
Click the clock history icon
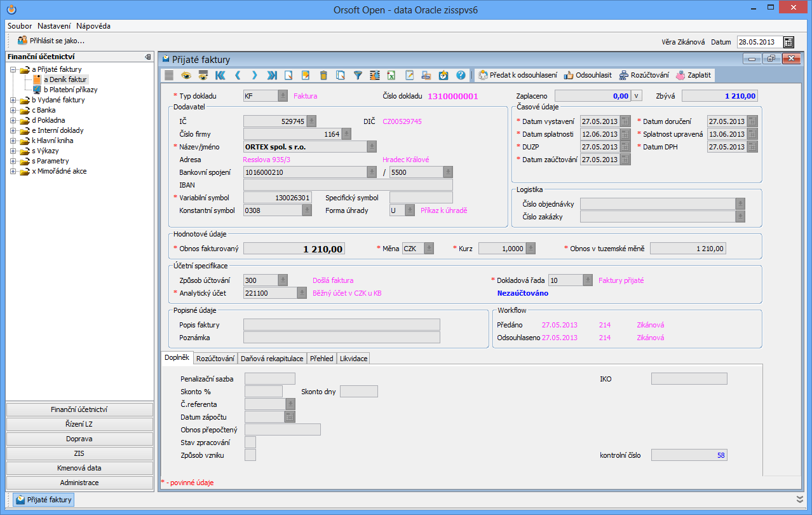coord(443,75)
